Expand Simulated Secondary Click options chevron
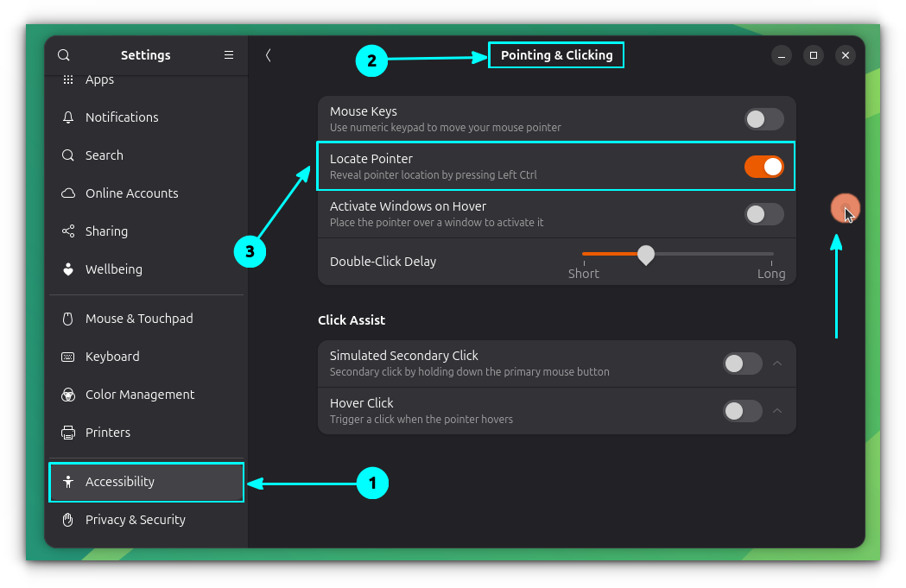This screenshot has height=588, width=906. coord(777,364)
